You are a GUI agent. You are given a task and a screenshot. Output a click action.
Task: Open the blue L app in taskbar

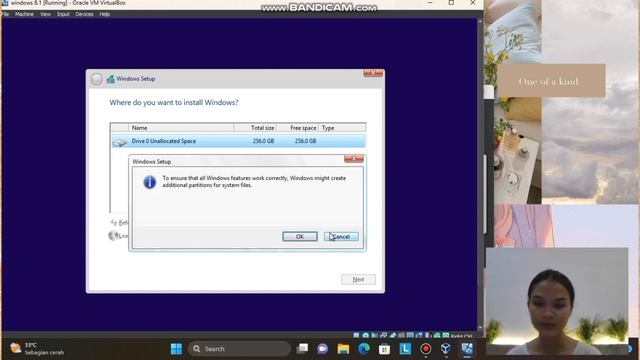point(405,349)
